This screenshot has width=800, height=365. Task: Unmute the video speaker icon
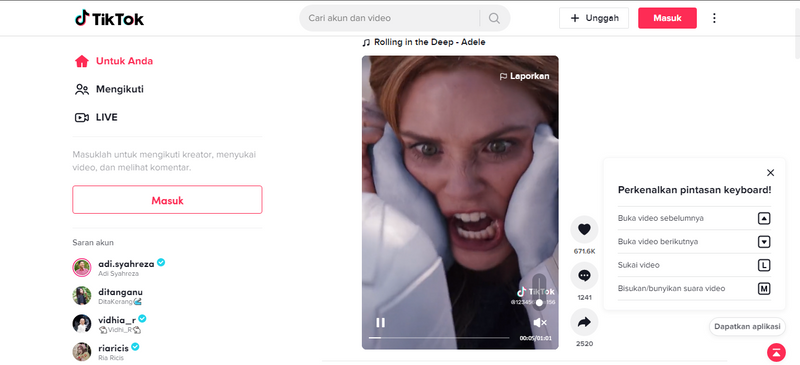540,323
